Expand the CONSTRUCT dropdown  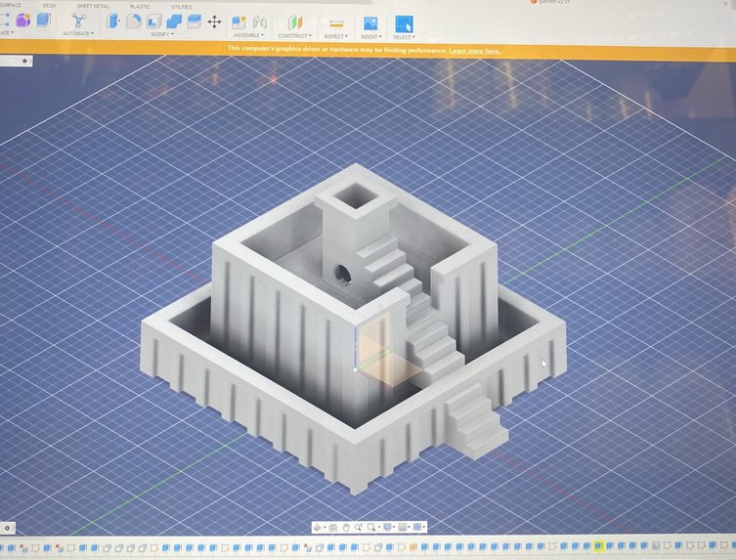(295, 36)
